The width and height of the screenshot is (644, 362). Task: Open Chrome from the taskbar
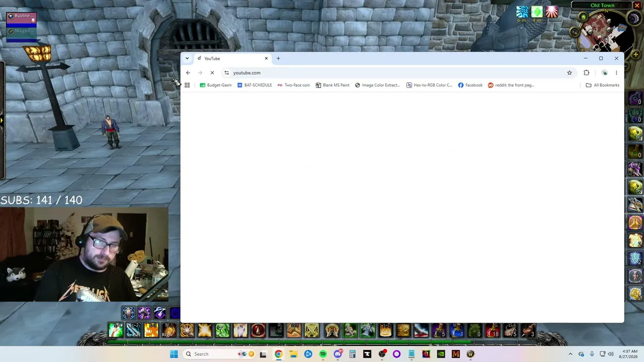[x=278, y=354]
